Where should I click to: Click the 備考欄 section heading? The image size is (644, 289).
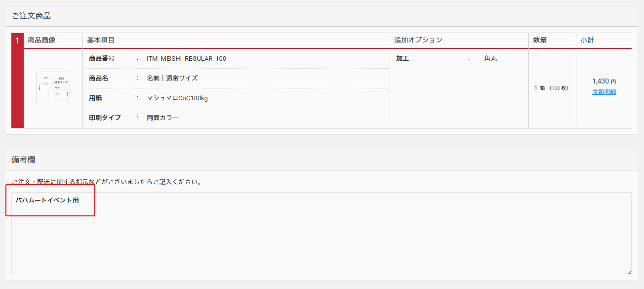(x=23, y=160)
